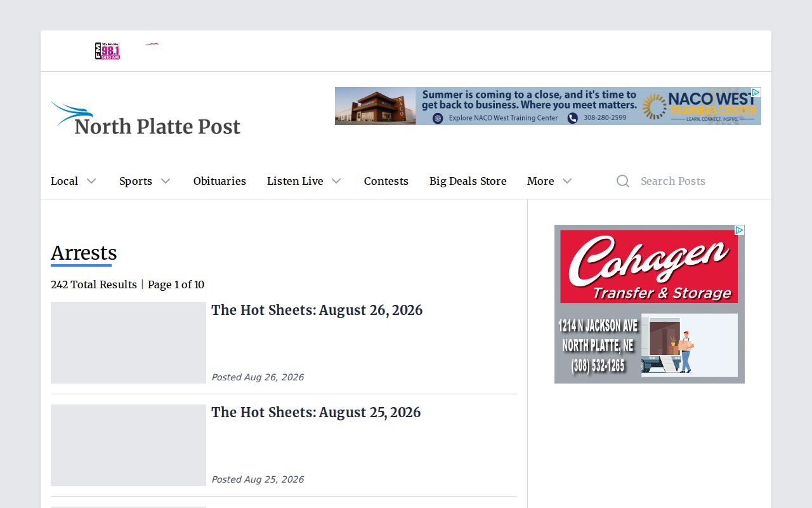Screen dimensions: 812x508
Task: Click 'Posted Aug 26, 2026' date
Action: click(x=258, y=377)
